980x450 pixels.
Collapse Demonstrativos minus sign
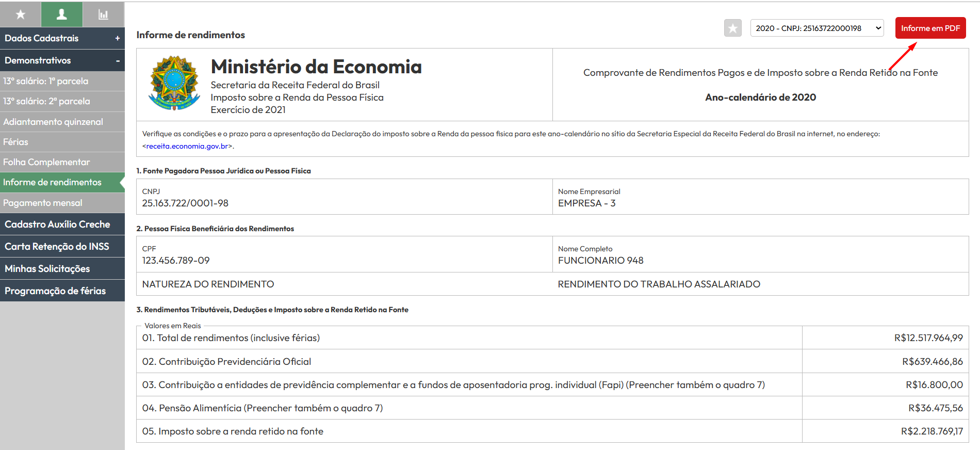(118, 61)
